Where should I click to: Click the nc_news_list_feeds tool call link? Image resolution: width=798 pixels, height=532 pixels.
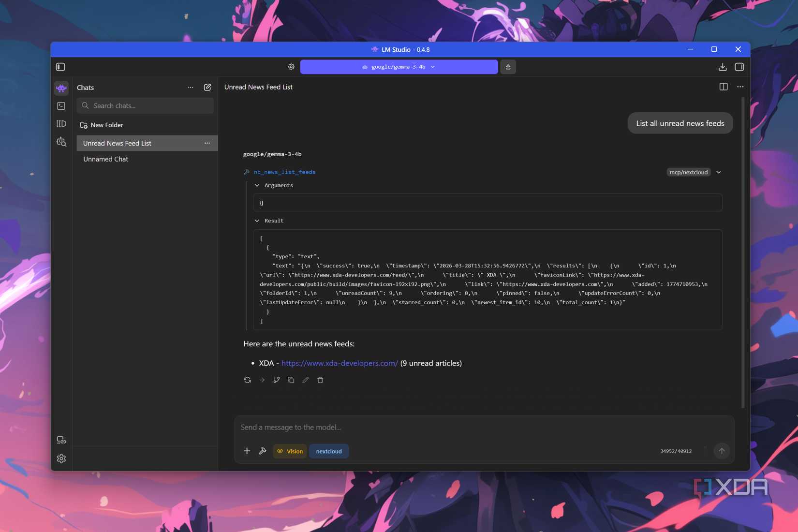coord(284,172)
